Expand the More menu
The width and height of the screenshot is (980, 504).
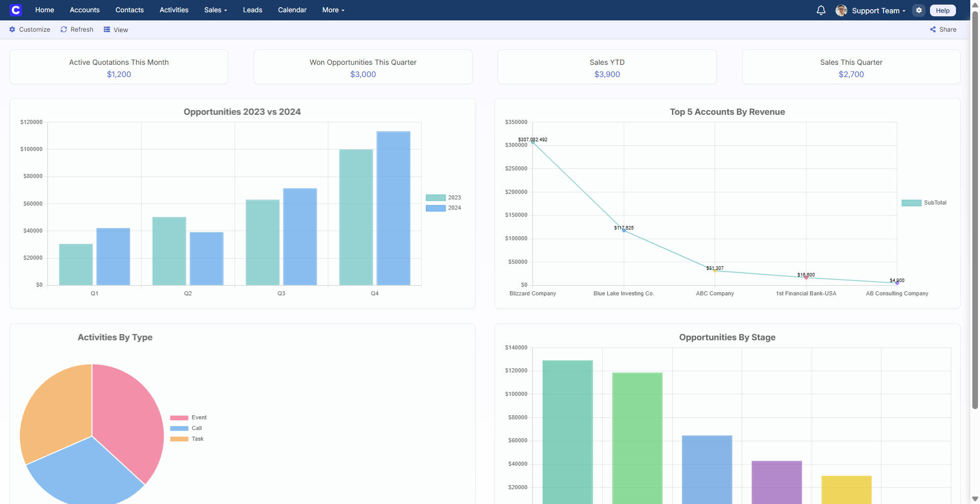click(x=332, y=10)
